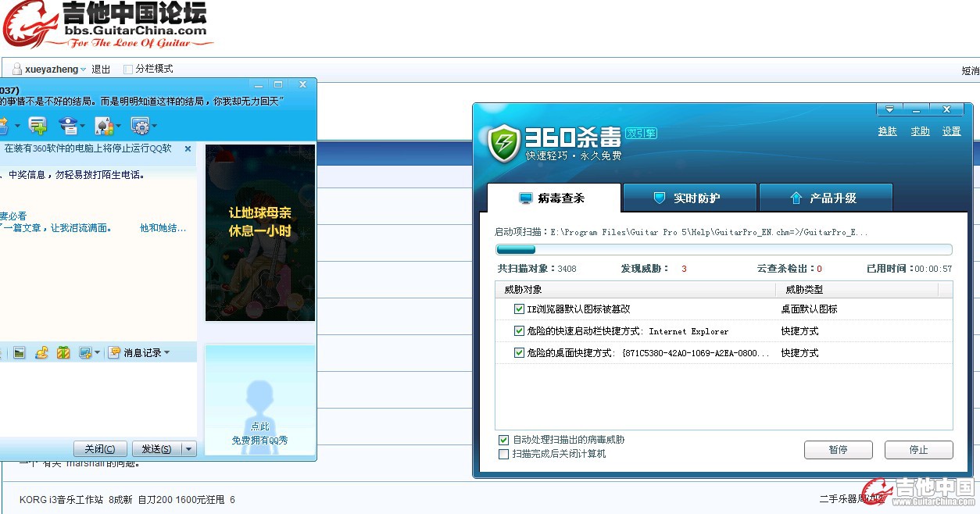Screen dimensions: 980x514
Task: Enable 扫描完成后关闭计算机 checkbox
Action: click(503, 454)
